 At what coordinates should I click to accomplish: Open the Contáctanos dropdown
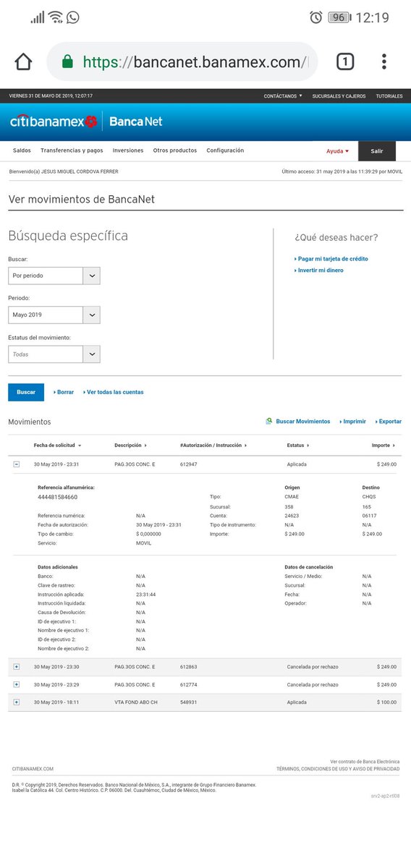(283, 96)
